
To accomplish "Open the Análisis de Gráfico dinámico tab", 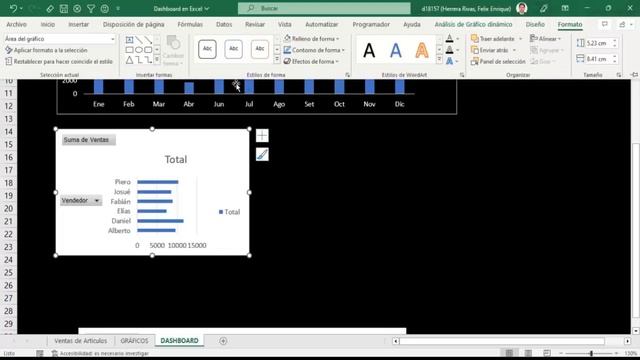I will pyautogui.click(x=473, y=24).
